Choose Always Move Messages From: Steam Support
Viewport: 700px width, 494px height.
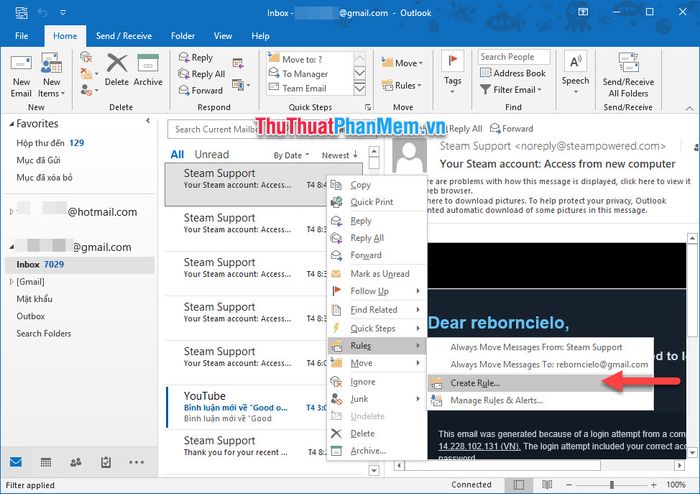pos(540,347)
